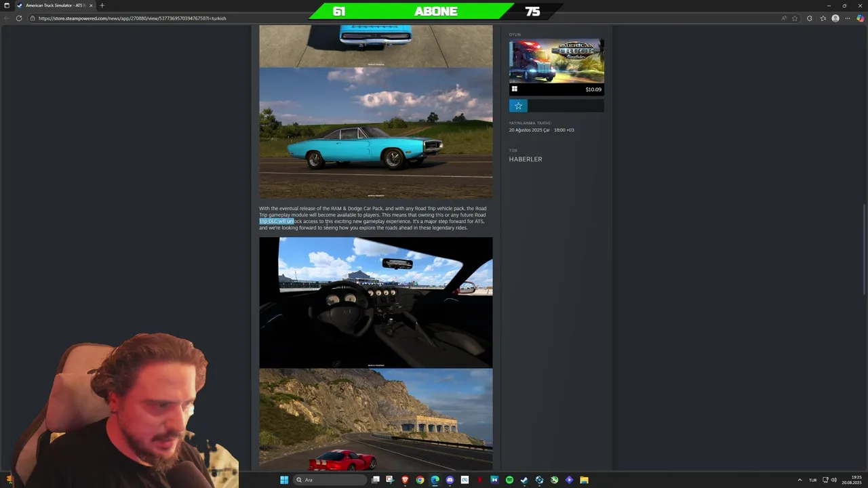This screenshot has height=488, width=868.
Task: Click the browser back arrow
Action: (x=7, y=18)
